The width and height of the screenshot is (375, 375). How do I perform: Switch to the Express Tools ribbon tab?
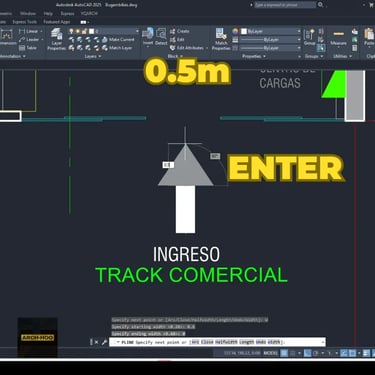tap(24, 22)
